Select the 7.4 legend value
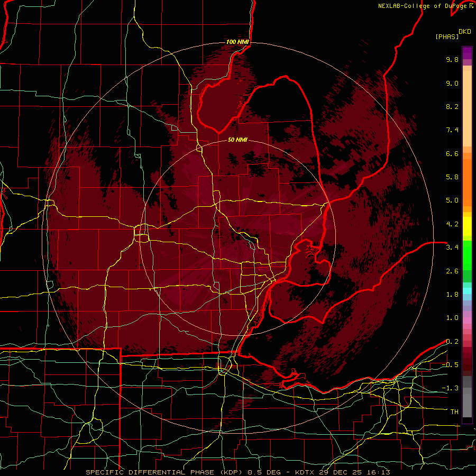Screen dimensions: 476x476 (452, 130)
